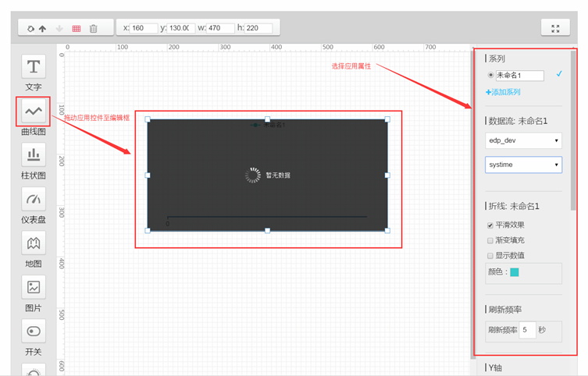Click the properties panel vertical scrollbar

tap(573, 130)
